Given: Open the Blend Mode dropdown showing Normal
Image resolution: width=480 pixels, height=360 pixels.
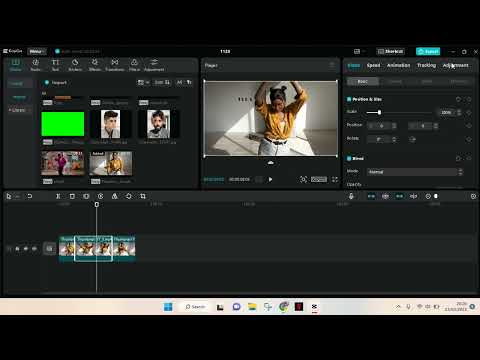Looking at the screenshot, I should click(x=415, y=172).
